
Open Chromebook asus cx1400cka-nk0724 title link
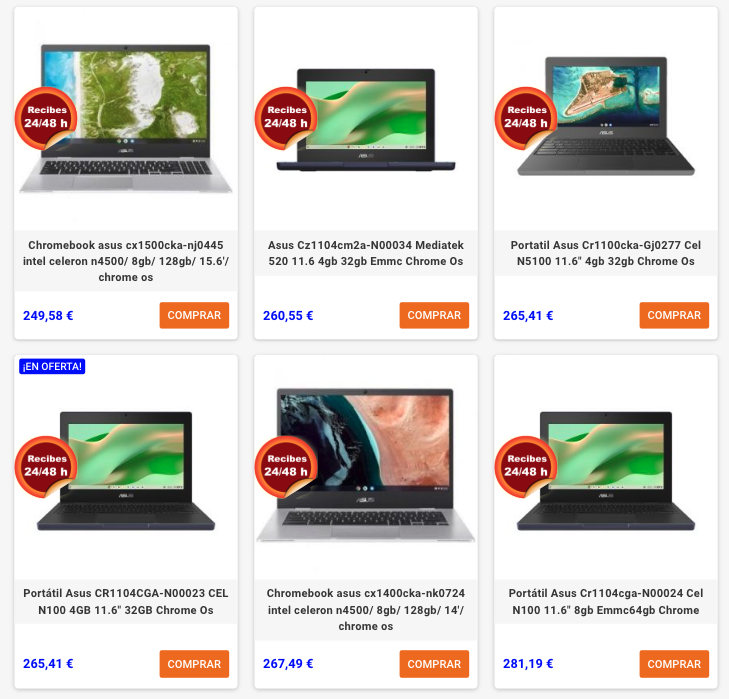[366, 610]
